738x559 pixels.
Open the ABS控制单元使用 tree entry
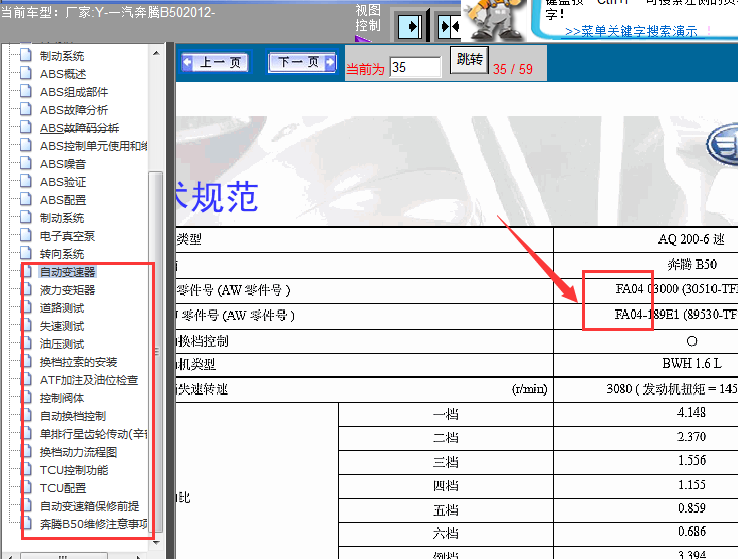pyautogui.click(x=93, y=146)
